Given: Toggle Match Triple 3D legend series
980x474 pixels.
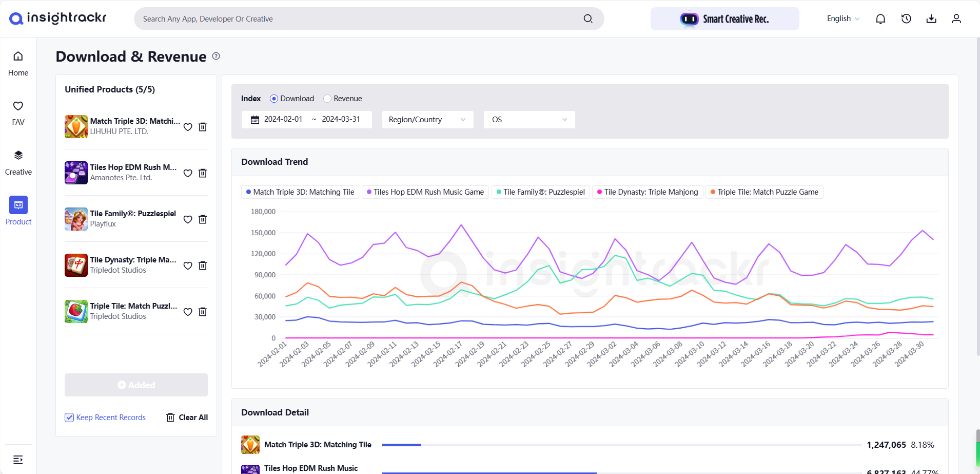Looking at the screenshot, I should coord(300,192).
